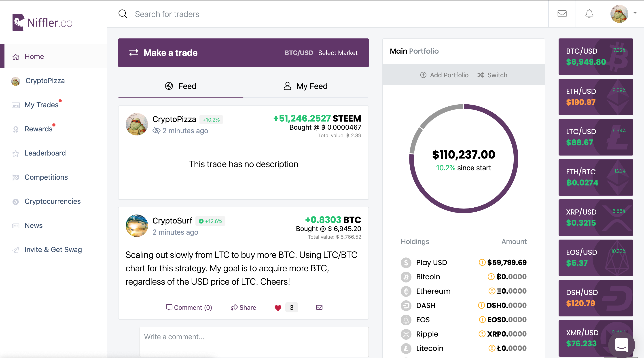Image resolution: width=644 pixels, height=358 pixels.
Task: Click the Play USD warning icon
Action: 482,262
